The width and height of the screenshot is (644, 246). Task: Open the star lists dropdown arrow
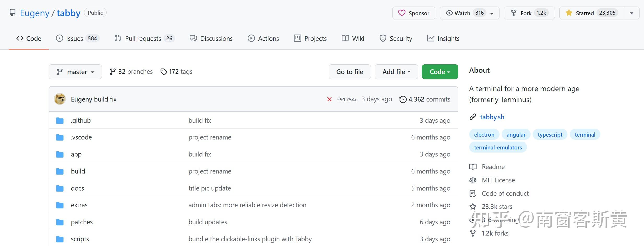pos(632,13)
